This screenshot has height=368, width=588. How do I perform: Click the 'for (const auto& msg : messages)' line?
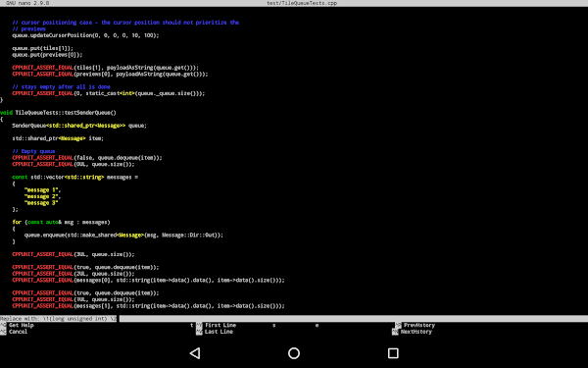[x=61, y=222]
